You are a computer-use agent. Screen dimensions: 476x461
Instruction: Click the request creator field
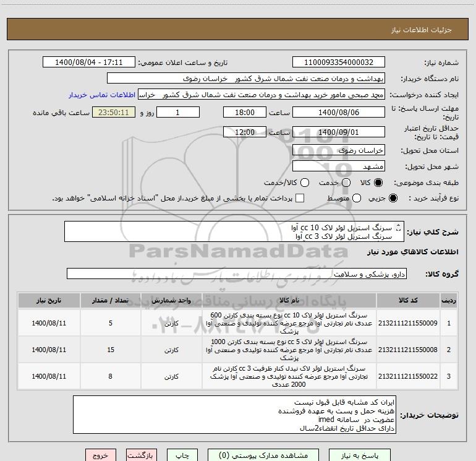coord(261,95)
